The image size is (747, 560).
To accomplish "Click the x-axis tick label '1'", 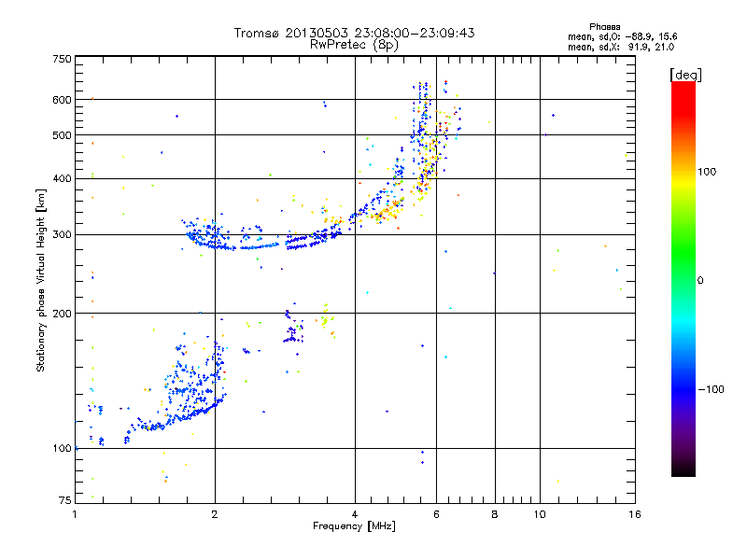I will [x=76, y=514].
